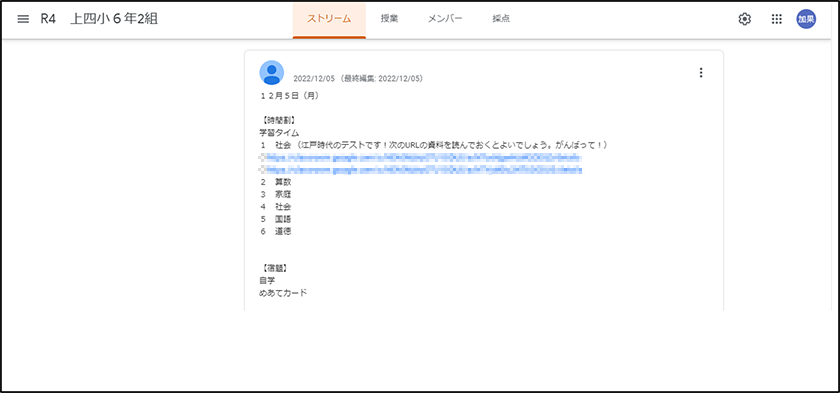This screenshot has height=393, width=840.
Task: Open the post's three-dot options menu
Action: pyautogui.click(x=701, y=73)
